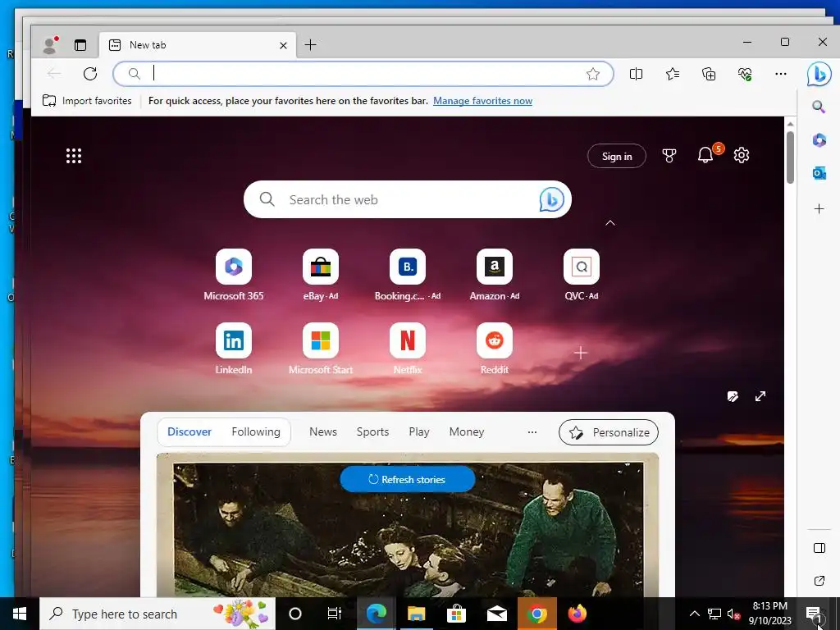Click the Refresh stories button

coord(408,479)
